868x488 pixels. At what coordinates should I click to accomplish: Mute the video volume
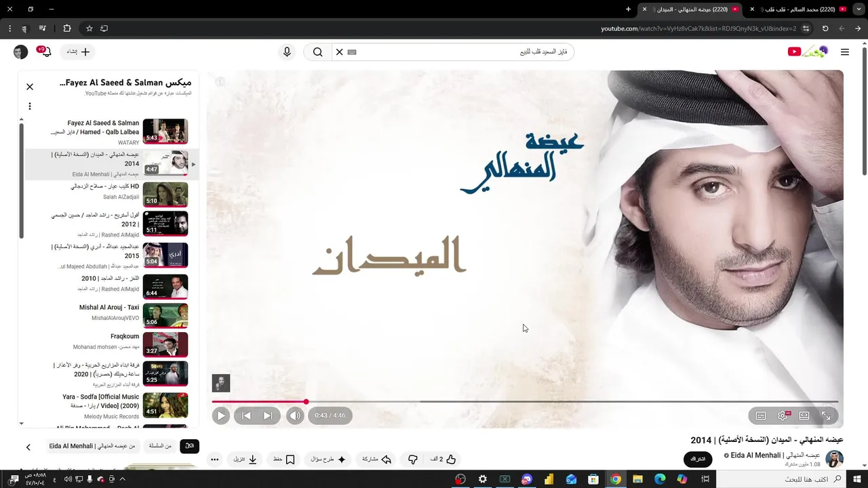pos(295,415)
